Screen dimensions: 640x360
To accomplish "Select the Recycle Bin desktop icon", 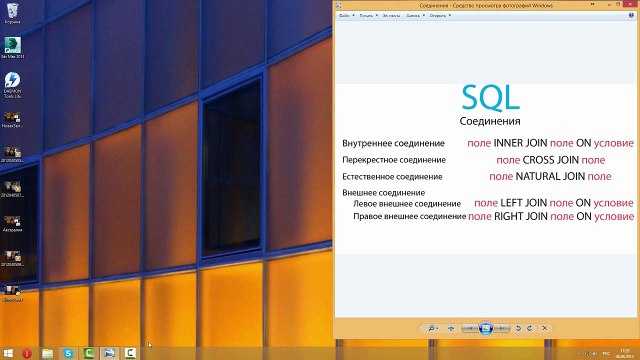I will pyautogui.click(x=12, y=13).
